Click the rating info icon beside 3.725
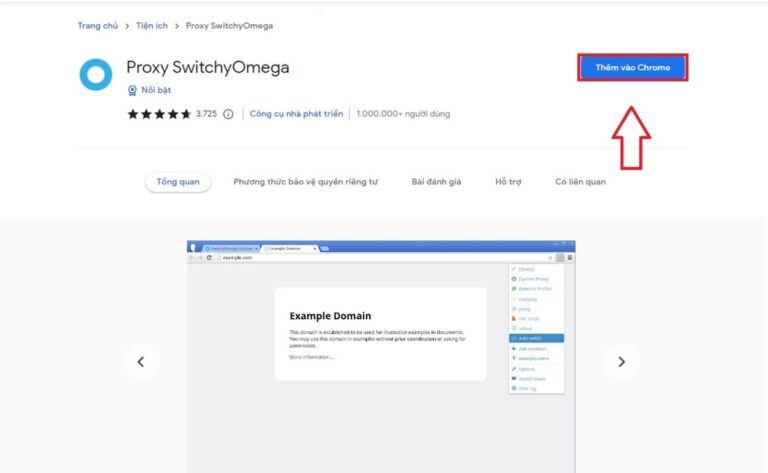This screenshot has width=768, height=473. (228, 114)
